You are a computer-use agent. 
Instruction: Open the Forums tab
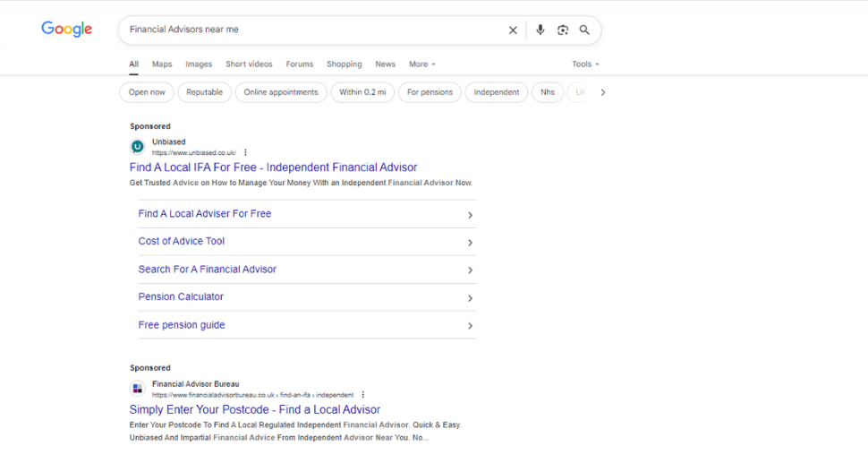(x=300, y=64)
